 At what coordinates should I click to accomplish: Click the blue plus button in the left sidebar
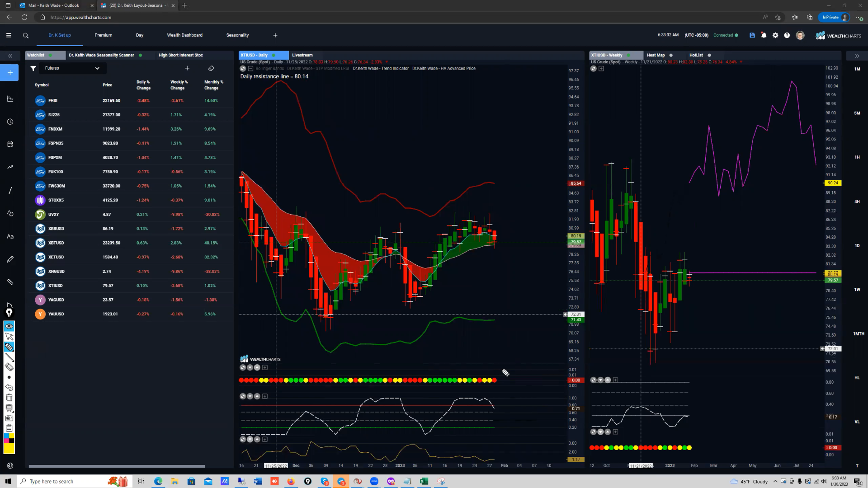coord(9,72)
